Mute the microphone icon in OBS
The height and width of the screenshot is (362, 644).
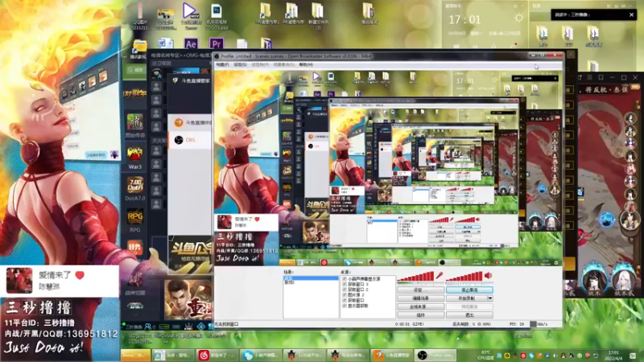click(440, 276)
